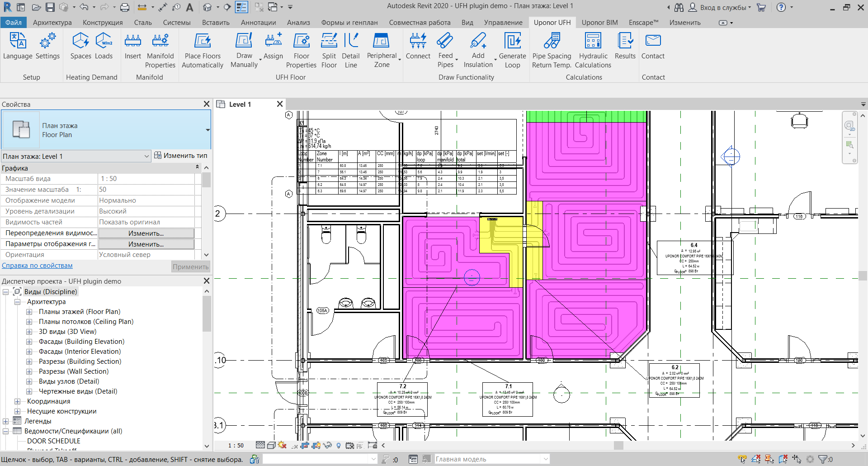This screenshot has height=466, width=868.
Task: Open the Floor Plan type selector dropdown
Action: (x=208, y=130)
